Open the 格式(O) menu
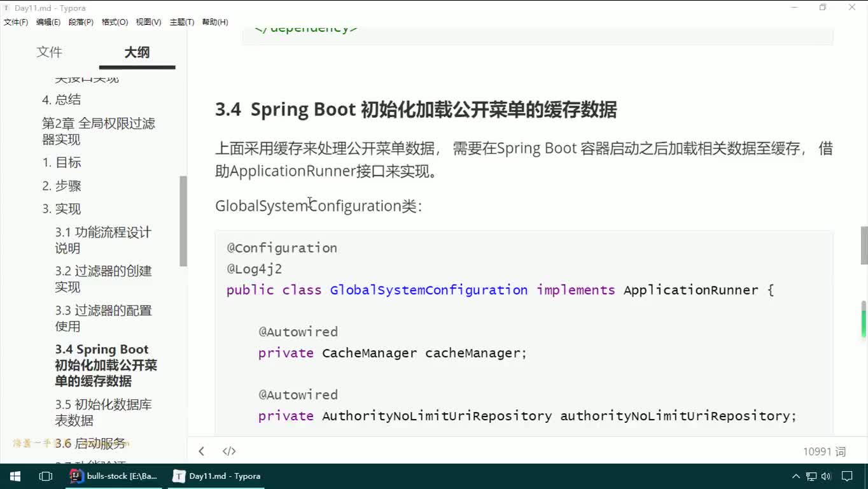This screenshot has height=489, width=868. [115, 22]
